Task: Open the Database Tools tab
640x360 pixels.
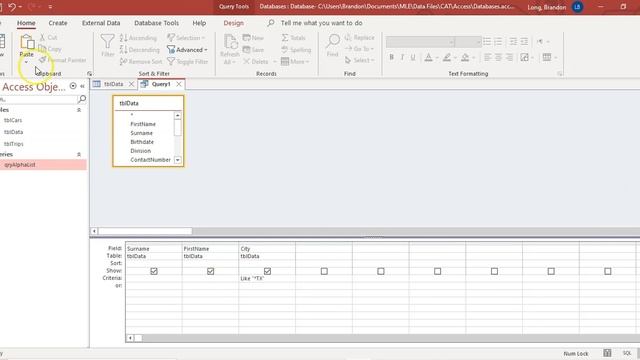Action: [156, 23]
